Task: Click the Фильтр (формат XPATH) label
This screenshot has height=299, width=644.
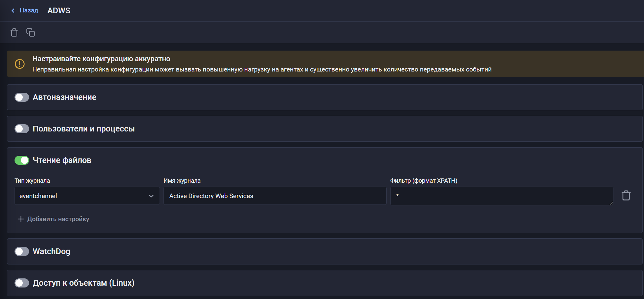Action: (x=424, y=181)
